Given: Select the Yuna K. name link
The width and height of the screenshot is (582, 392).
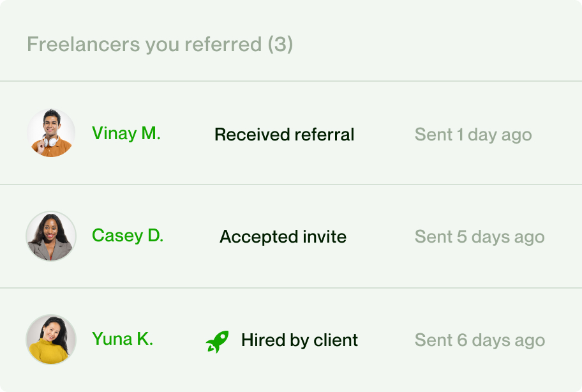Looking at the screenshot, I should pyautogui.click(x=122, y=339).
